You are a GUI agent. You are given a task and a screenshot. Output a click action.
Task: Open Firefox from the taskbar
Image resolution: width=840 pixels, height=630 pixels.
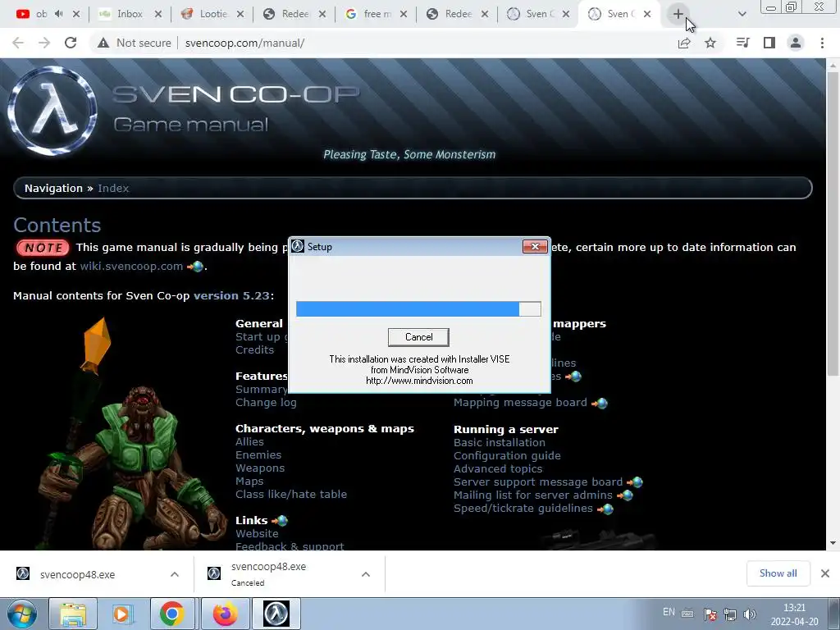tap(225, 614)
